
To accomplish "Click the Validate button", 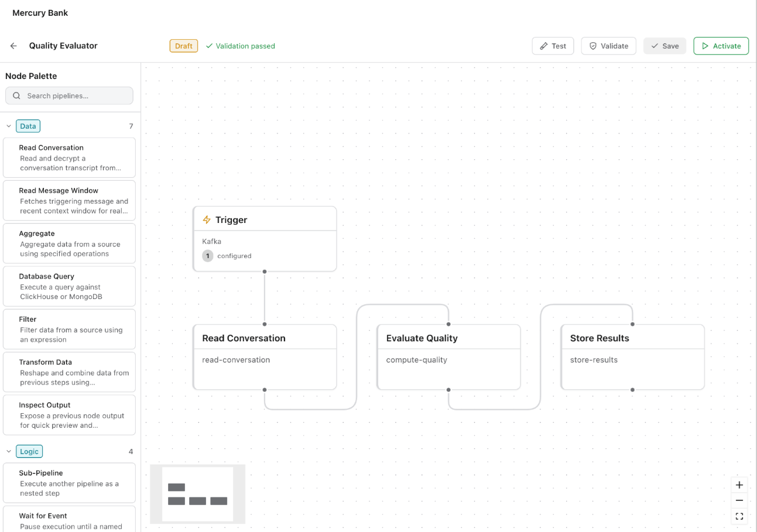I will tap(608, 46).
